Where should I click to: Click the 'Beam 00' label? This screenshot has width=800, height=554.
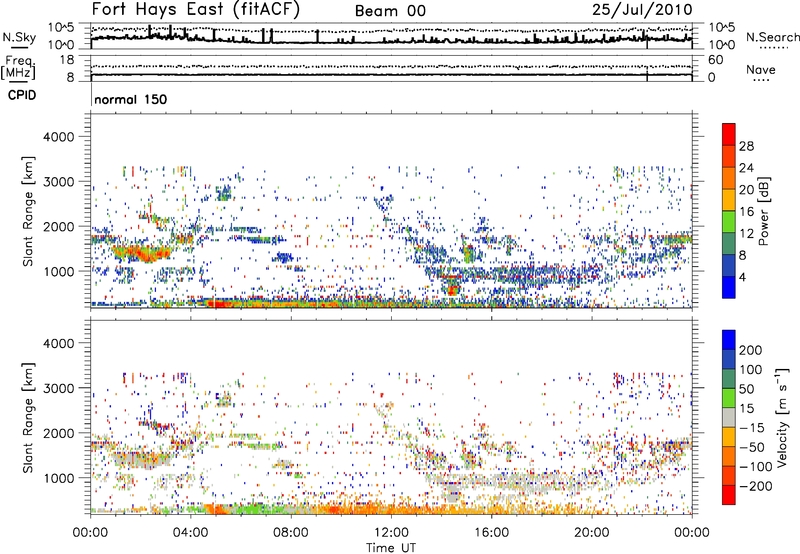click(390, 11)
